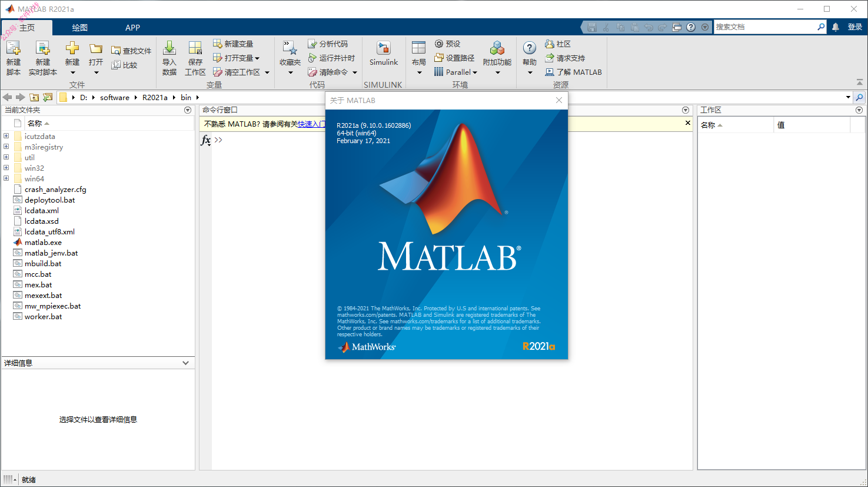Switch to the 主页 (Home) tab
Screen dimensions: 868x487
27,28
